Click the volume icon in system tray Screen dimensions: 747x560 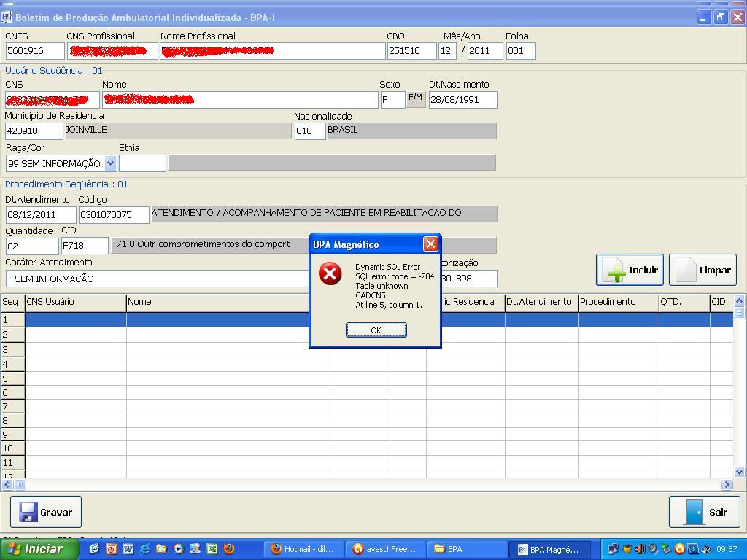click(640, 549)
